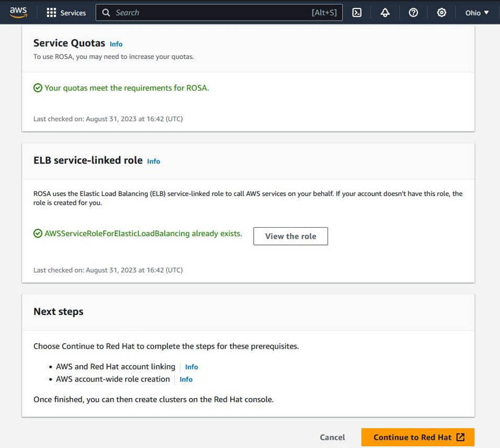This screenshot has height=448, width=500.
Task: Click the AWS logo to go home
Action: 17,12
